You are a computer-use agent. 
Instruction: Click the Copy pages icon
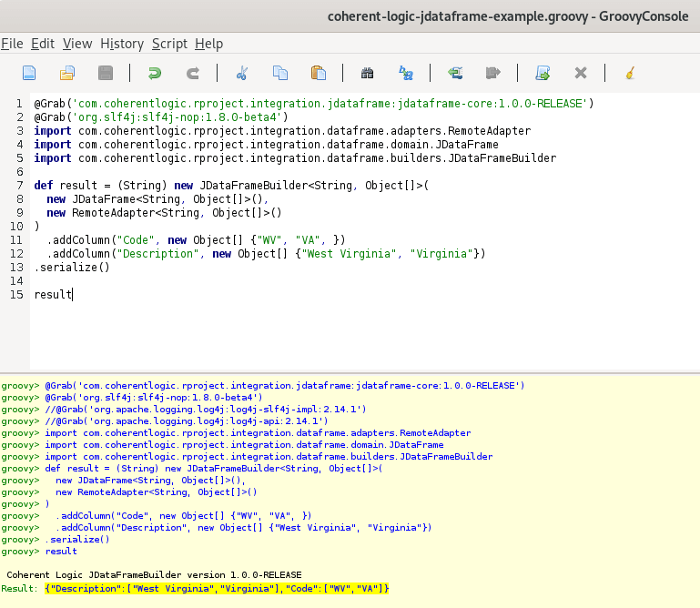tap(280, 73)
